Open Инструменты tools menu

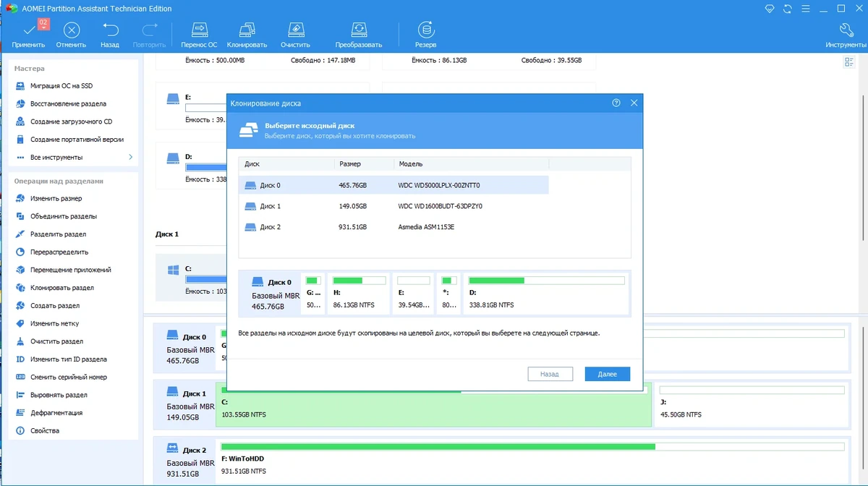pyautogui.click(x=846, y=34)
